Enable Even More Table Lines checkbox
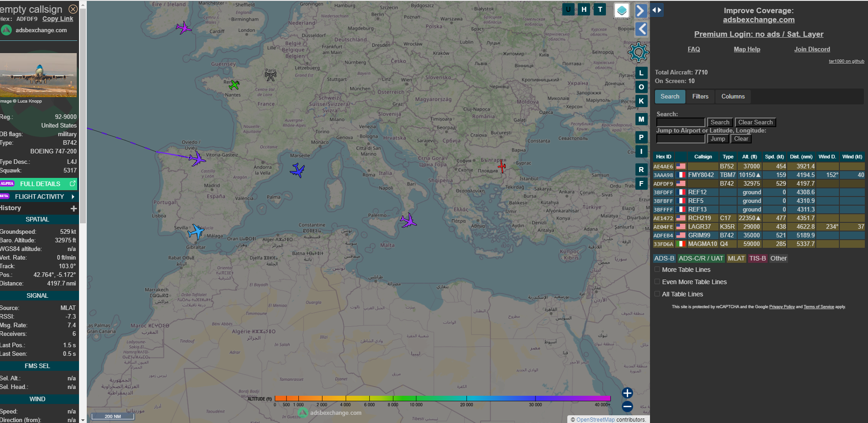The image size is (868, 423). (x=657, y=281)
